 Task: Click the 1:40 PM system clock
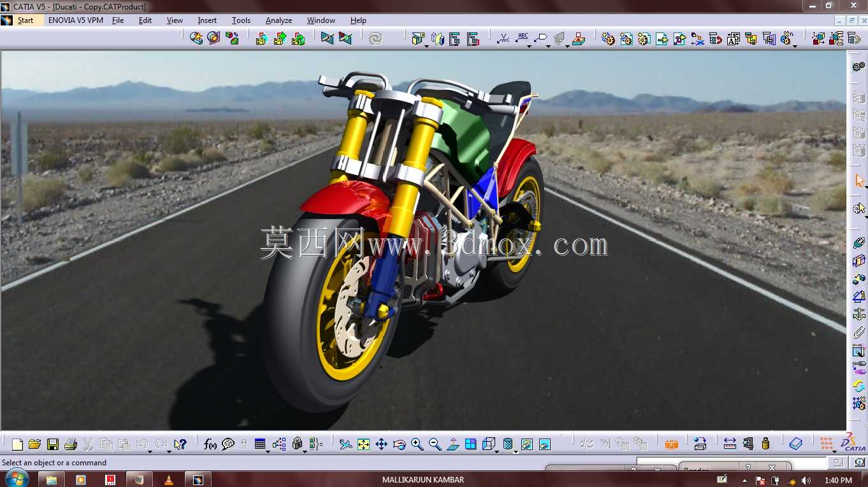[x=837, y=480]
